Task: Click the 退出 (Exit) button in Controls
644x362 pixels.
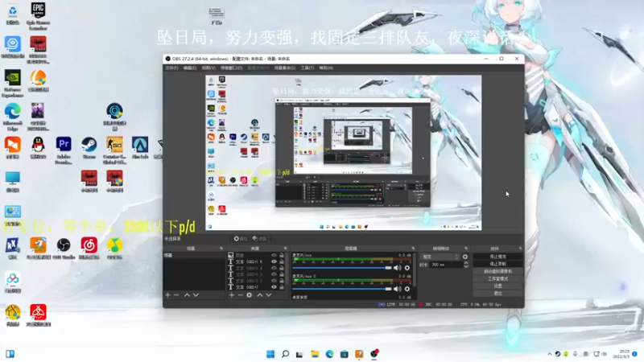Action: click(497, 294)
